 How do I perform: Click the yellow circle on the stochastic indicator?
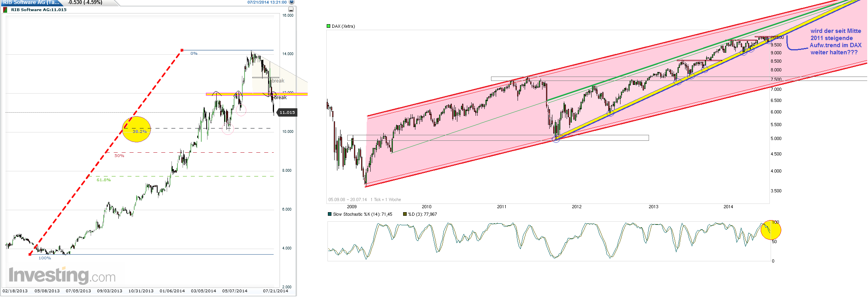point(771,230)
